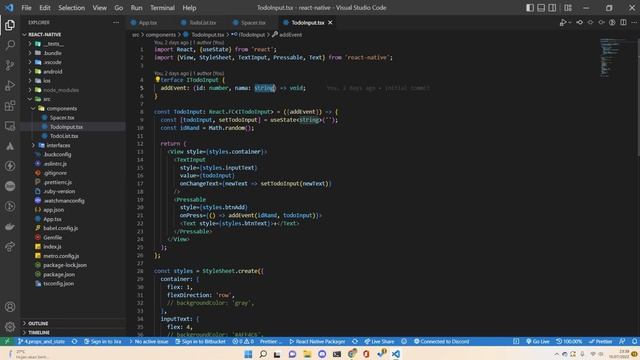
Task: Switch to the Spacer.tsx editor tab
Action: coord(253,22)
